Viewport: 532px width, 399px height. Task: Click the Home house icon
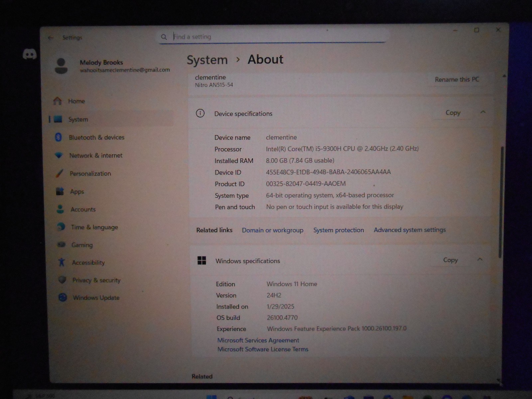58,101
